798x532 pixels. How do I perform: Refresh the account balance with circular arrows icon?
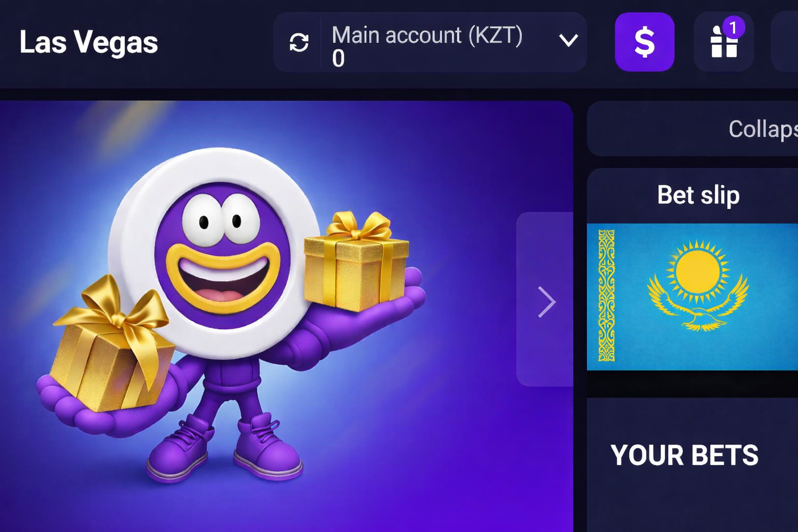click(299, 42)
